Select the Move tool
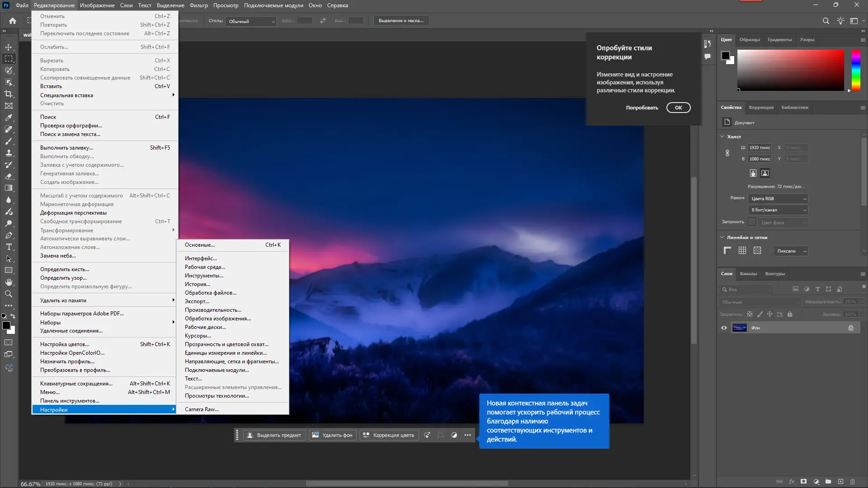Image resolution: width=868 pixels, height=488 pixels. (9, 47)
